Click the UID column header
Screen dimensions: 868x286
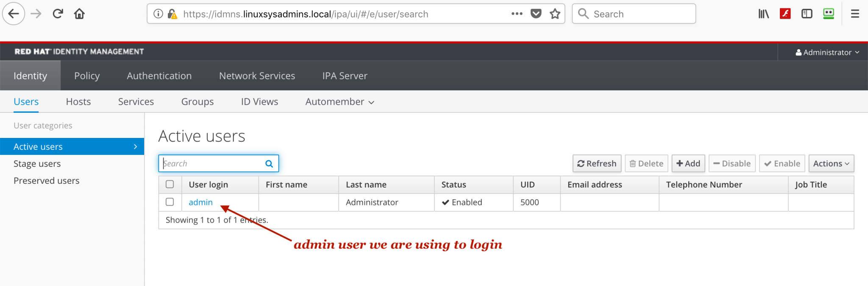537,185
